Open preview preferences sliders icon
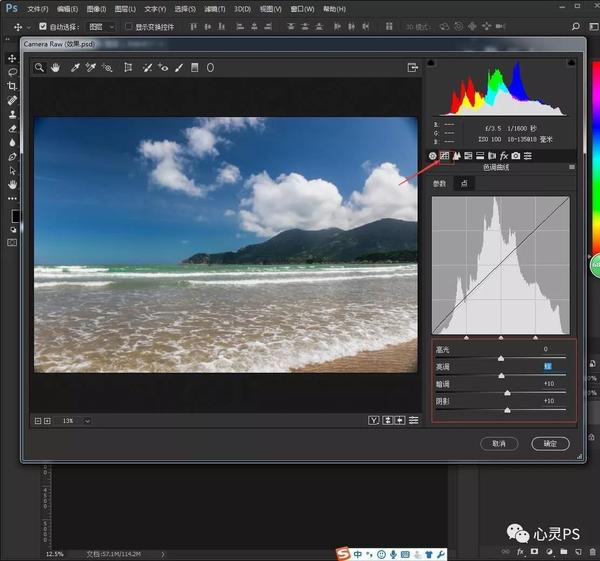 pyautogui.click(x=413, y=421)
